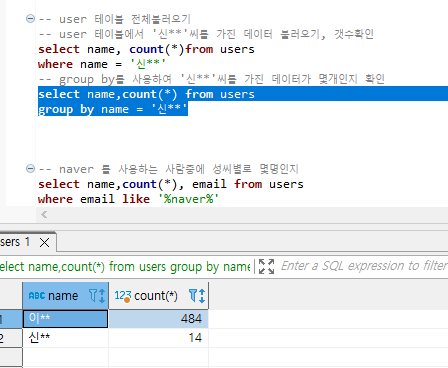Click the 'select name,count(*), email from users' line
The height and width of the screenshot is (368, 448).
coord(171,184)
